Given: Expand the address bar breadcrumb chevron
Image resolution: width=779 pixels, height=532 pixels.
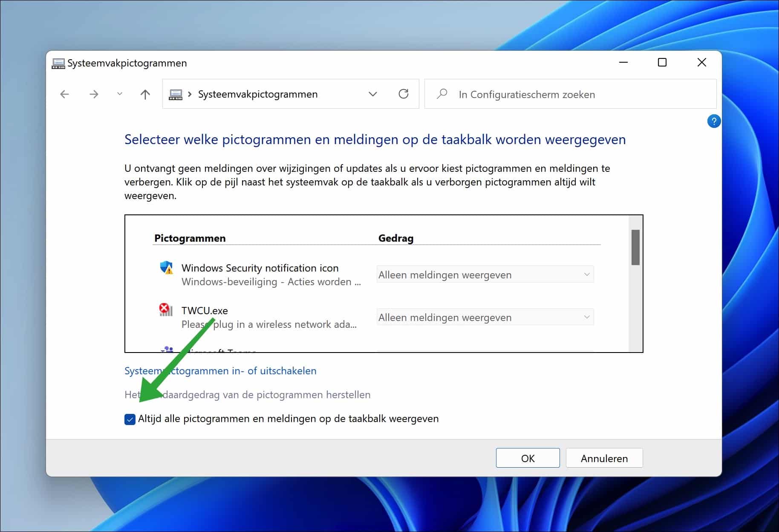Looking at the screenshot, I should (x=373, y=94).
